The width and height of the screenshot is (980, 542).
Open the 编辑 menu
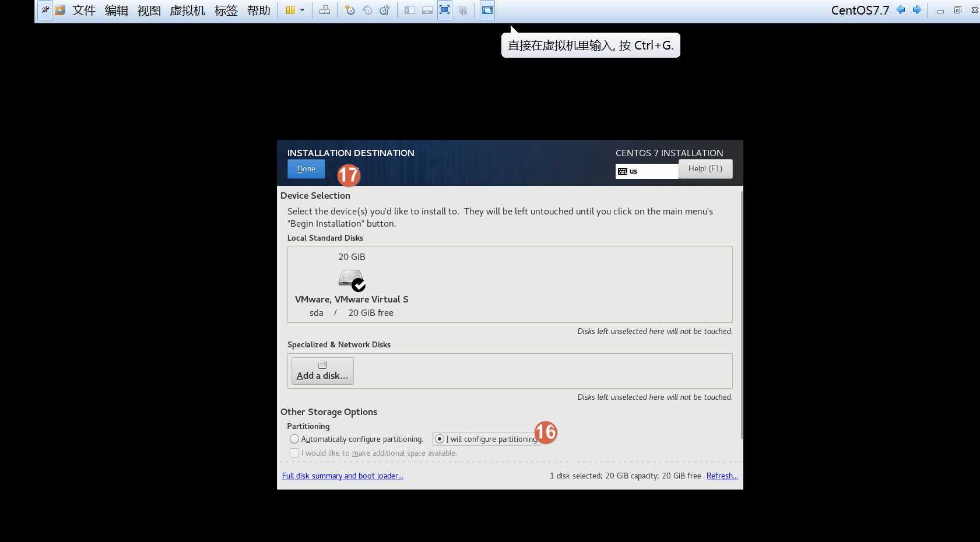pos(117,10)
